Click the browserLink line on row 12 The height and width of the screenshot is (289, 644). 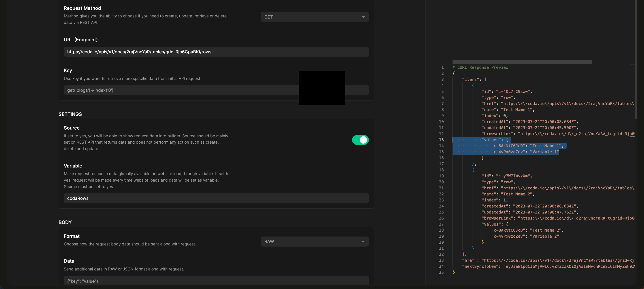558,134
